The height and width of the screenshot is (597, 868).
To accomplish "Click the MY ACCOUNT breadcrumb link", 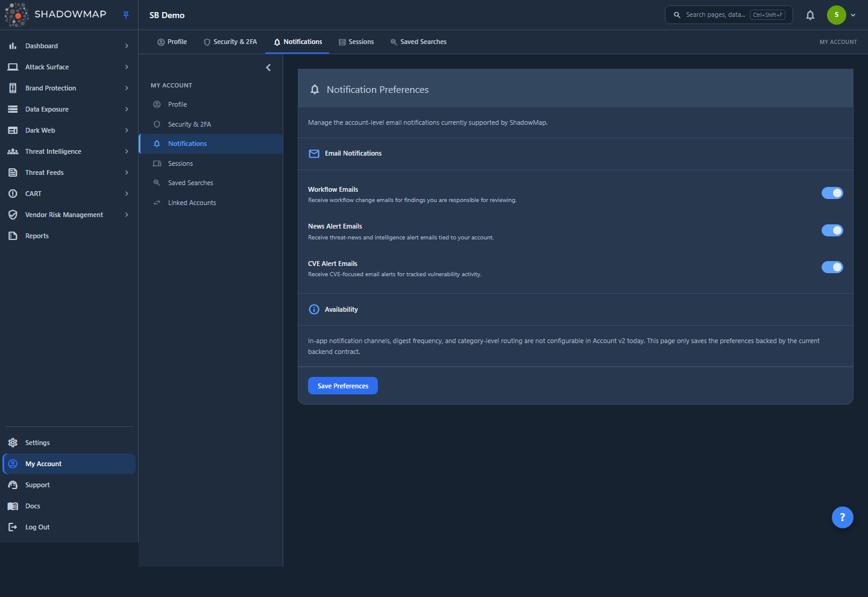I will [838, 42].
